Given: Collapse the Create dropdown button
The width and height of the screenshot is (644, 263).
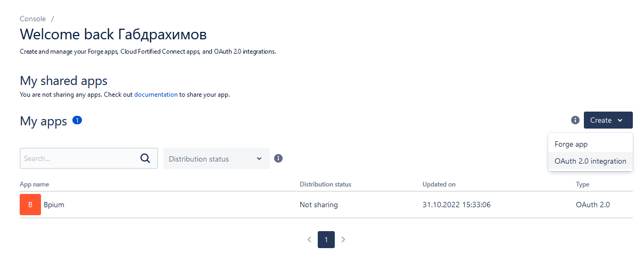Looking at the screenshot, I should tap(608, 120).
